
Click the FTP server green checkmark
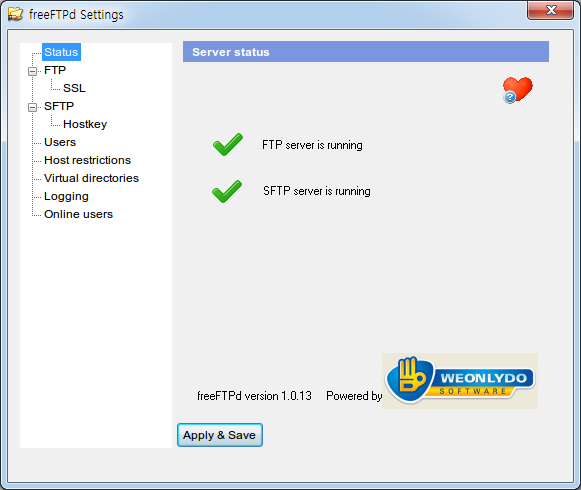point(228,145)
